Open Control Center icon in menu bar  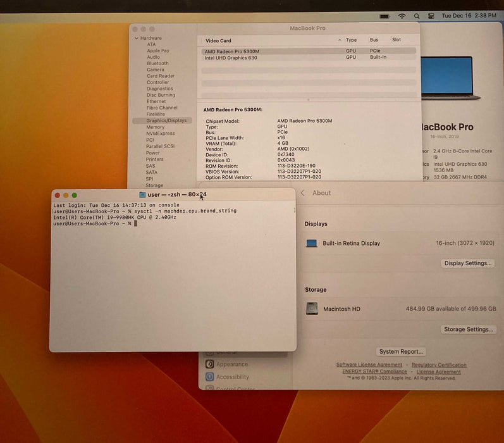(431, 16)
